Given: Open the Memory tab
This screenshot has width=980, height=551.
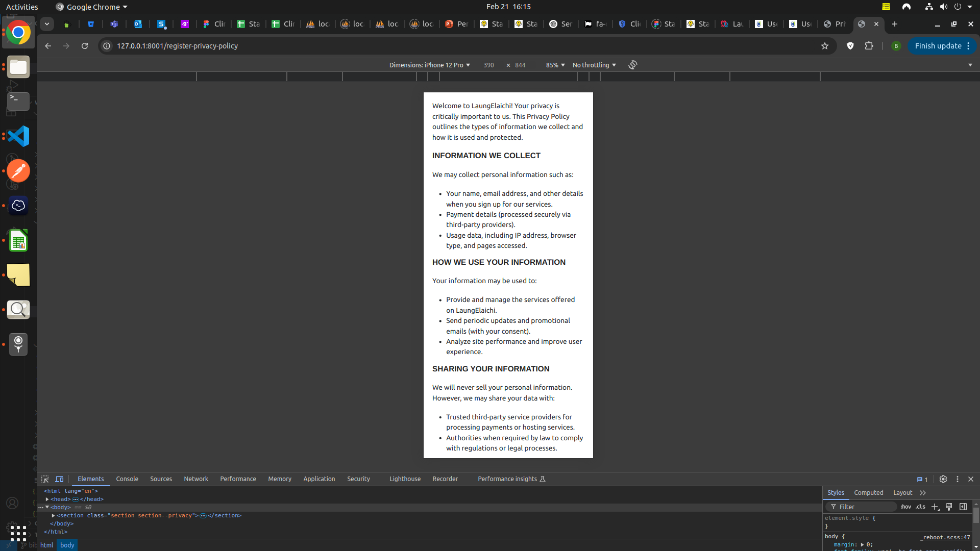Looking at the screenshot, I should [280, 479].
